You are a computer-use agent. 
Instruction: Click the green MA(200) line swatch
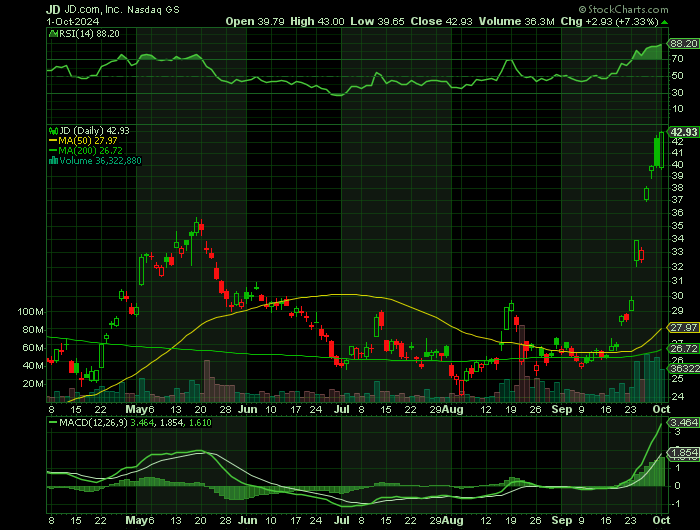(53, 151)
